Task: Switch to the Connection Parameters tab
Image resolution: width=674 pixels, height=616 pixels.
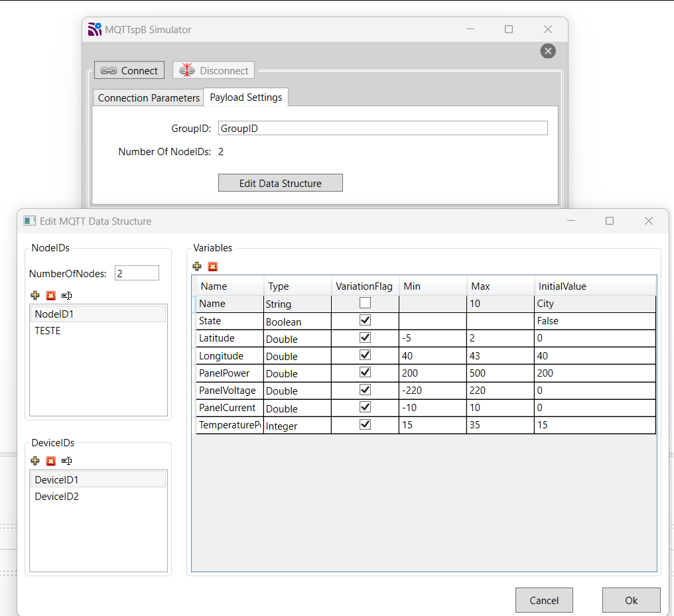Action: (x=149, y=97)
